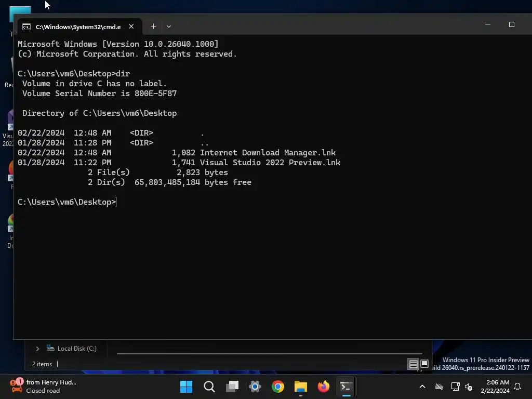Image resolution: width=532 pixels, height=399 pixels.
Task: Click 'Internet Download Manager.lnk' in dir output
Action: [268, 153]
